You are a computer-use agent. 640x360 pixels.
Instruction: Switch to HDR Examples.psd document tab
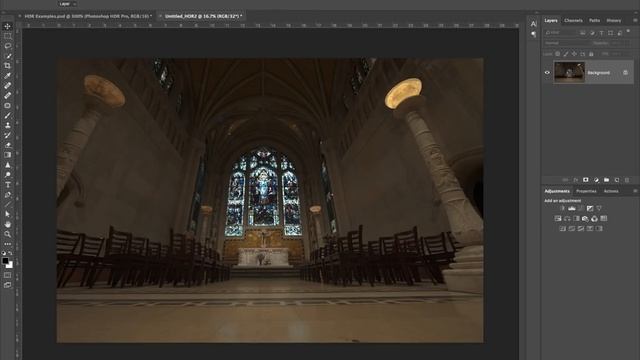coord(88,16)
